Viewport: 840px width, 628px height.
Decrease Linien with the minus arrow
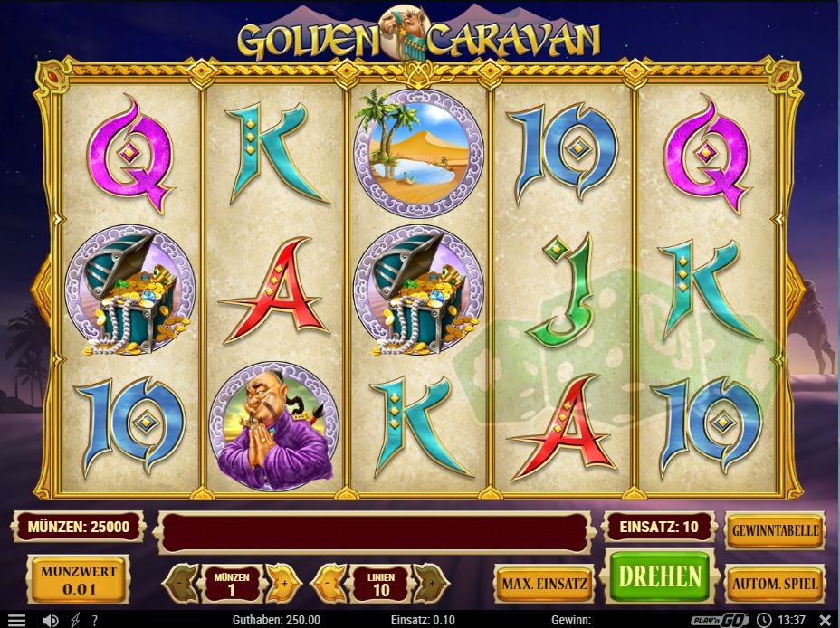point(329,583)
